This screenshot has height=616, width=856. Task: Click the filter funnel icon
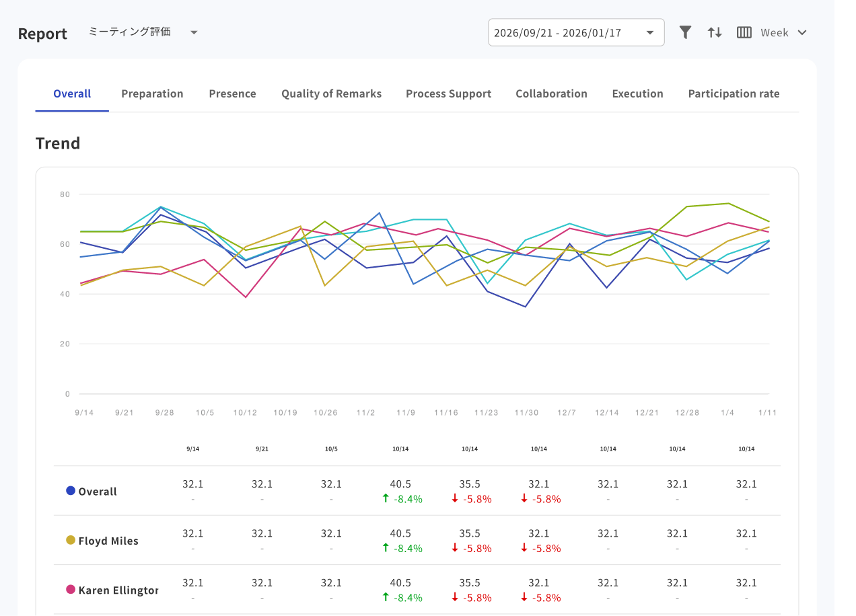pyautogui.click(x=685, y=32)
